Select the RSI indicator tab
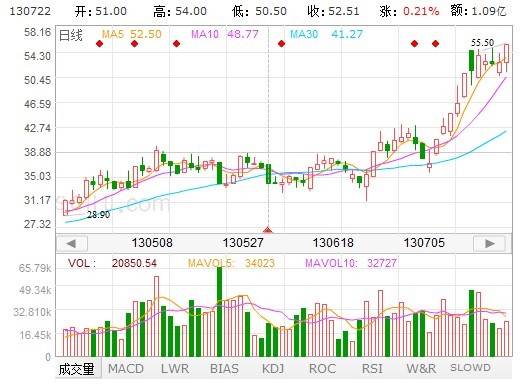The image size is (525, 386). 372,369
